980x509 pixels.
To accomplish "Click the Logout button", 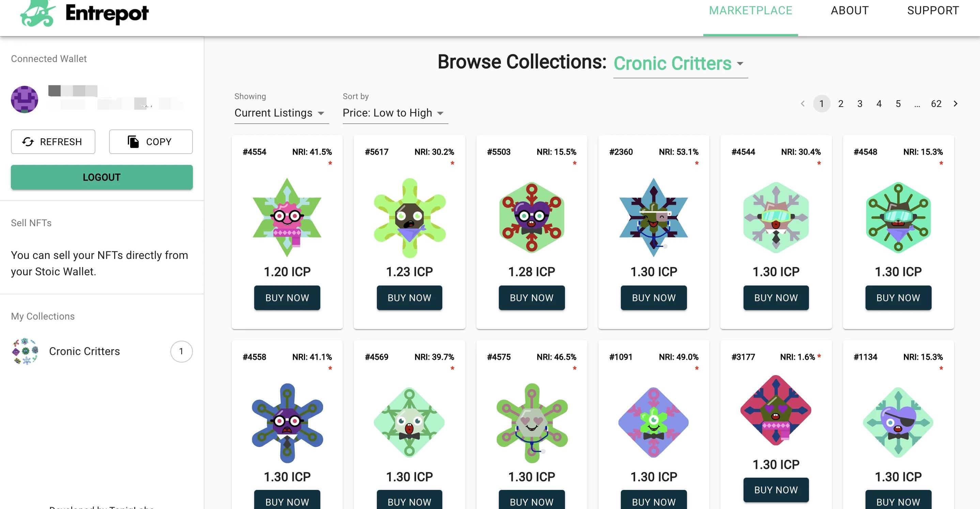I will coord(102,177).
